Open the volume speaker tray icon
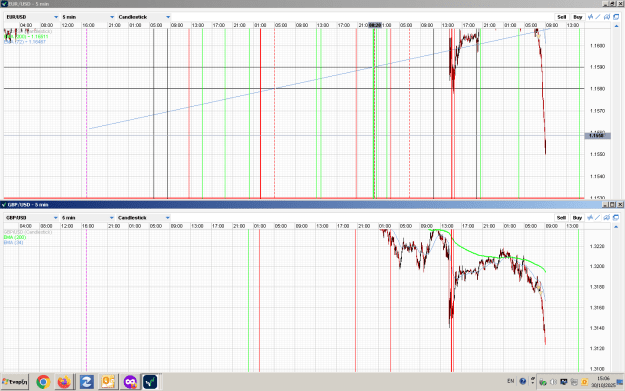Viewport: 625px width, 391px height. click(553, 382)
